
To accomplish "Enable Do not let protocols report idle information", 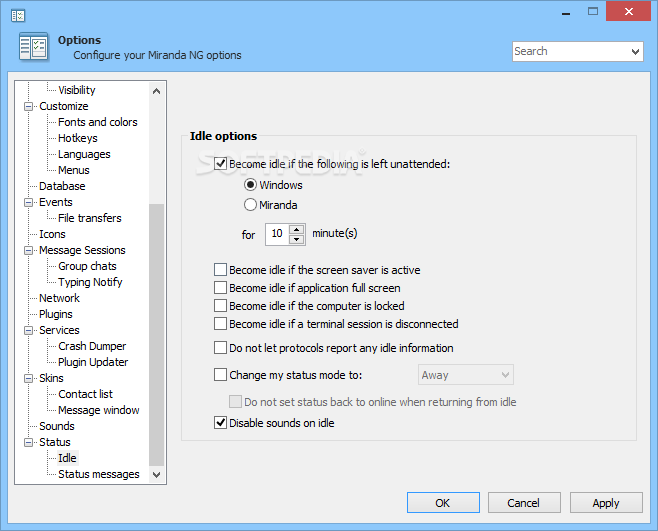I will [220, 348].
